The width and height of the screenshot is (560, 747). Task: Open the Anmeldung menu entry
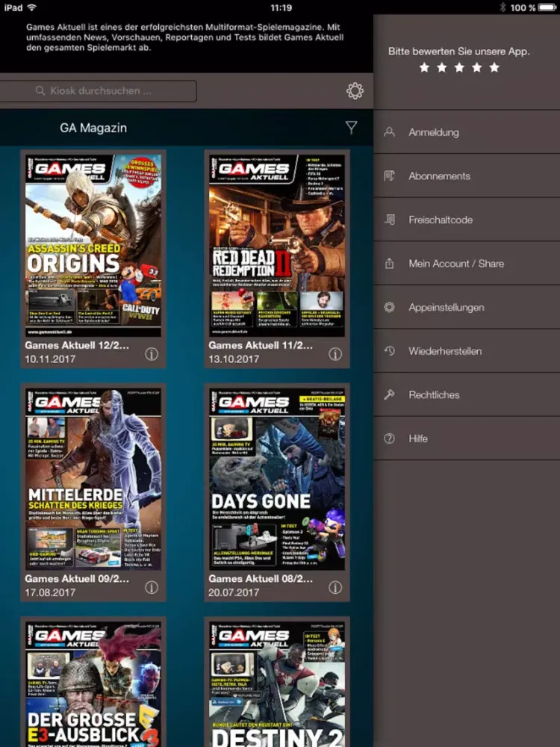coord(467,132)
